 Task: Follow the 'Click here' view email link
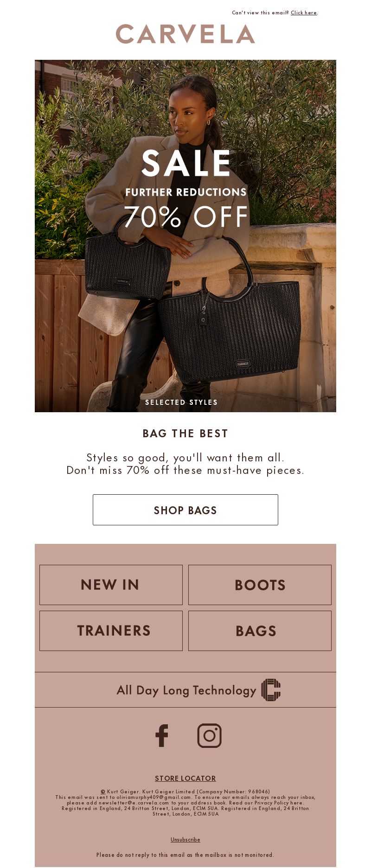304,13
